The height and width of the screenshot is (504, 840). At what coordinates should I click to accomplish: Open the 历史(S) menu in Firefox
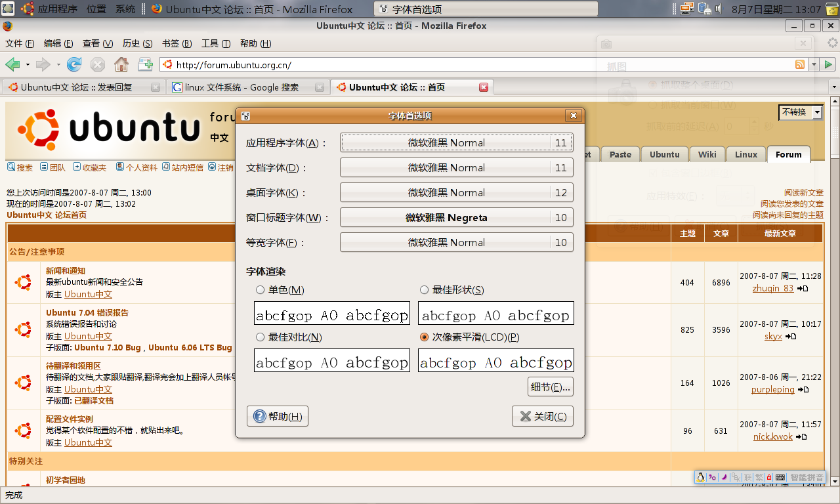138,43
